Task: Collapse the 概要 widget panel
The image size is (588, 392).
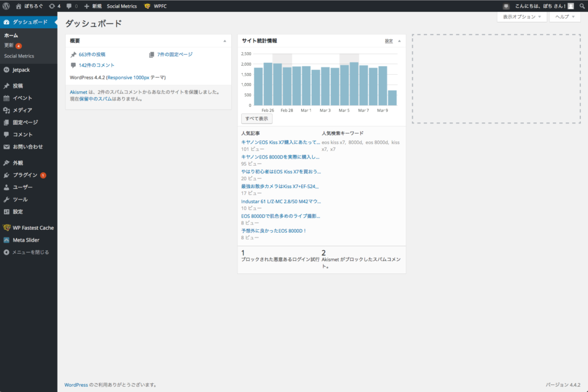Action: point(225,41)
